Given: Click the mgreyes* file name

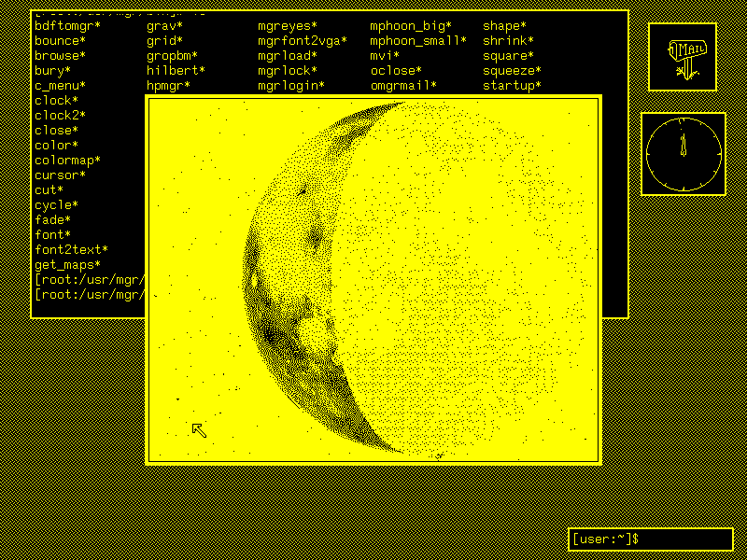Looking at the screenshot, I should pyautogui.click(x=288, y=26).
